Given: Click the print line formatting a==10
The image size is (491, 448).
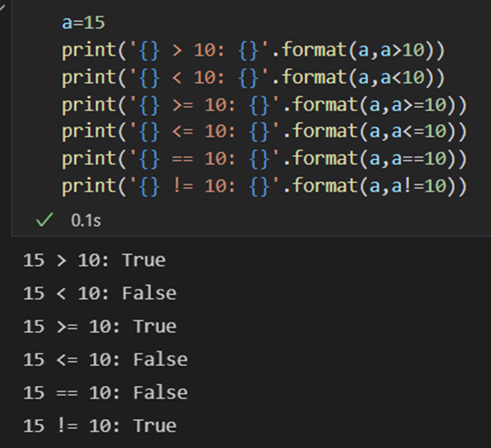Looking at the screenshot, I should [x=264, y=159].
